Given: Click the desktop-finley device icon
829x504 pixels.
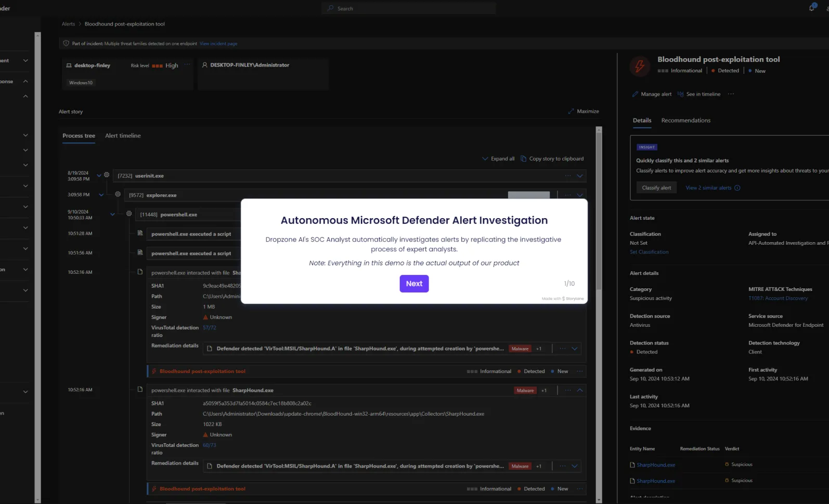Looking at the screenshot, I should (69, 65).
